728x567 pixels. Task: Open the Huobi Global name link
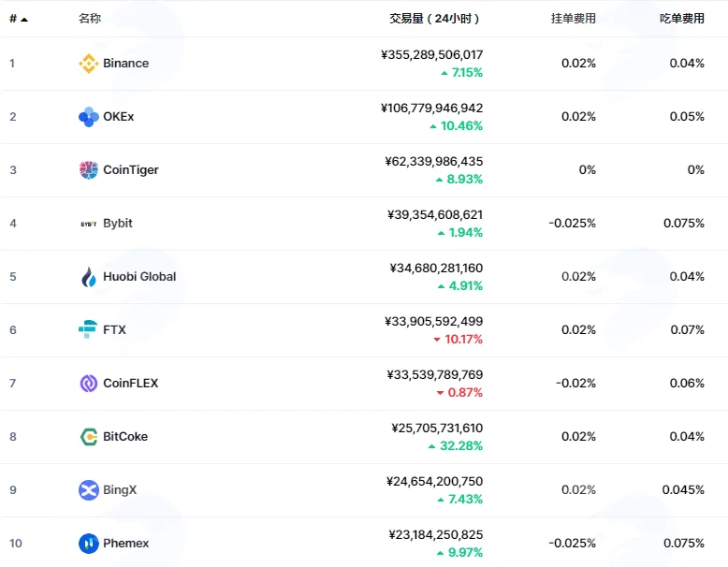coord(139,277)
